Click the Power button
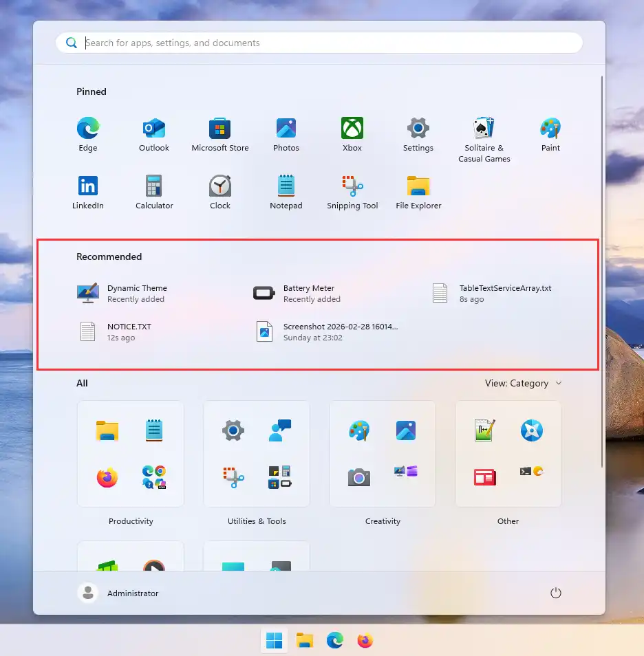644x656 pixels. 556,593
